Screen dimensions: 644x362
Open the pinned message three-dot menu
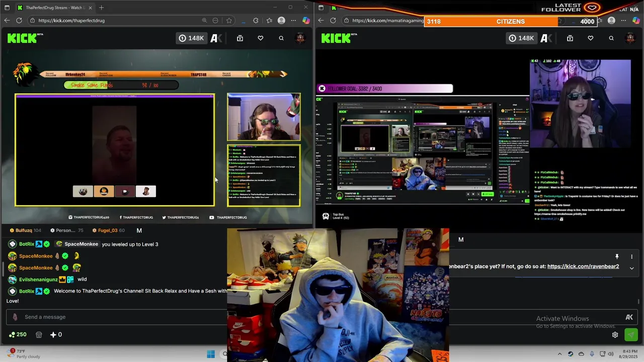(631, 257)
